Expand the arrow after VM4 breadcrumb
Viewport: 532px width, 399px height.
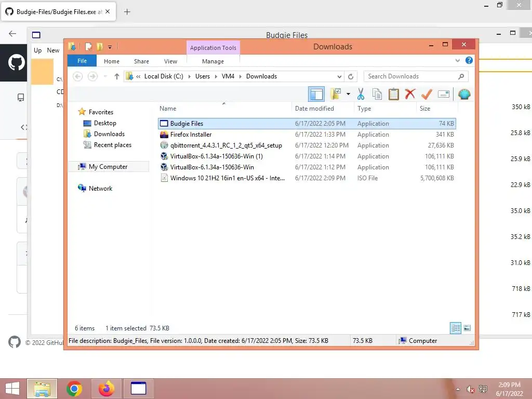click(240, 76)
